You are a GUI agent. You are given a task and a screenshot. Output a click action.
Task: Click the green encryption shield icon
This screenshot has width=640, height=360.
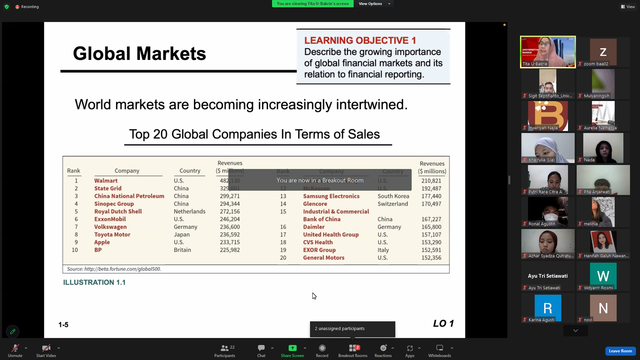coord(7,7)
